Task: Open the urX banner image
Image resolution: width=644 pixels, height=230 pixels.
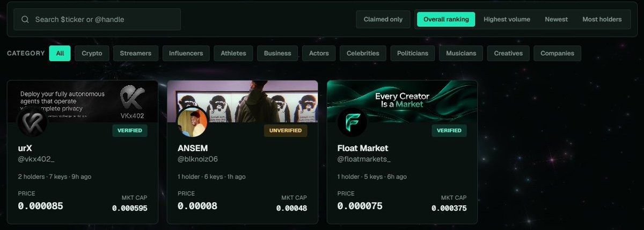Action: [83, 101]
